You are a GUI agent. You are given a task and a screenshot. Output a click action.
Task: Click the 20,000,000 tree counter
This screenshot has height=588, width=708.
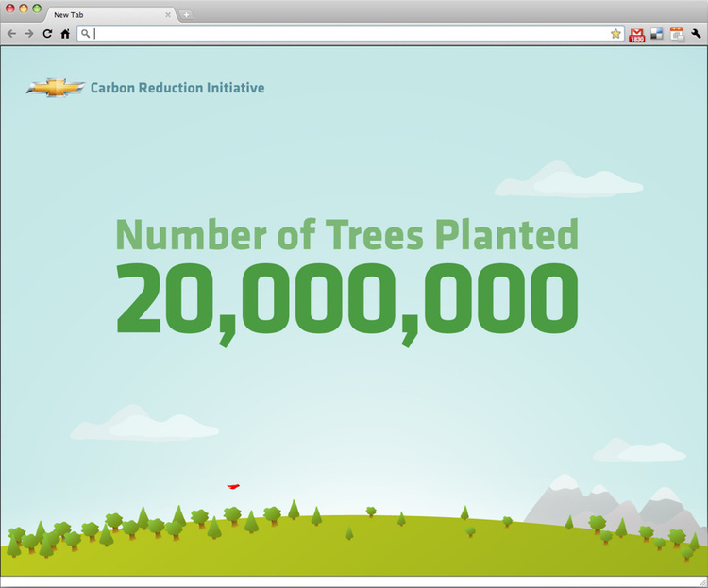click(x=346, y=299)
